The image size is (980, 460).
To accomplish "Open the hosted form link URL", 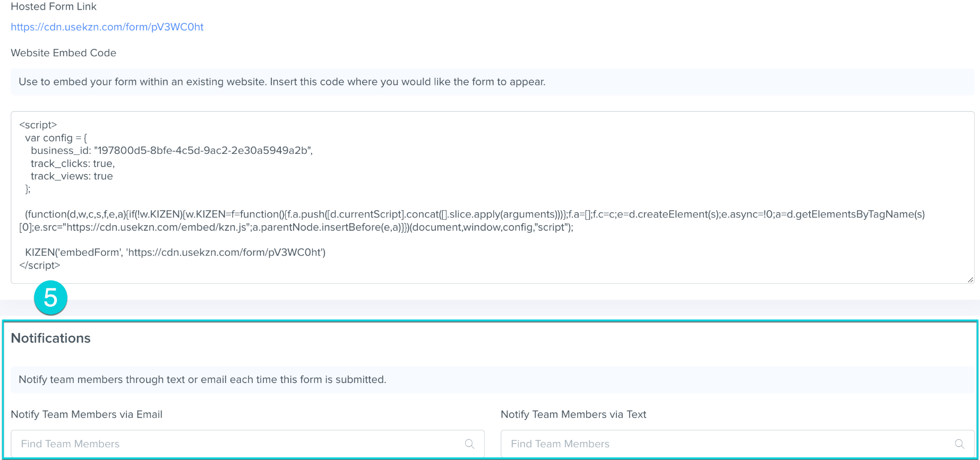I will pos(107,27).
